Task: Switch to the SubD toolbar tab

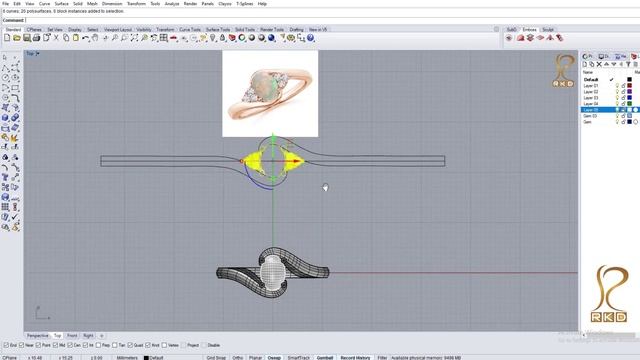Action: point(511,29)
